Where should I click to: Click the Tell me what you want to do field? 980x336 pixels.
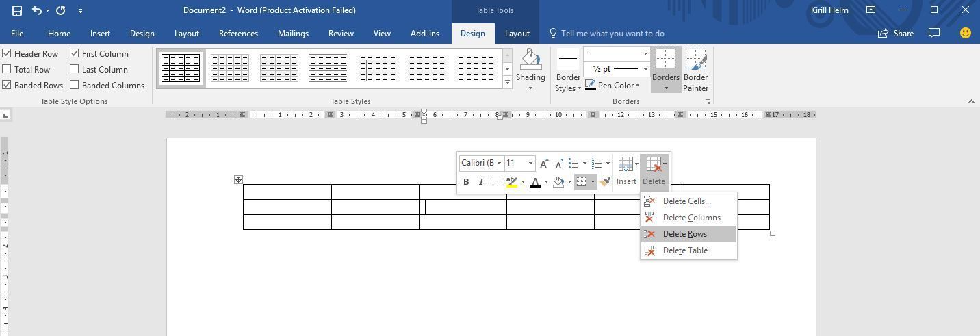pyautogui.click(x=612, y=34)
